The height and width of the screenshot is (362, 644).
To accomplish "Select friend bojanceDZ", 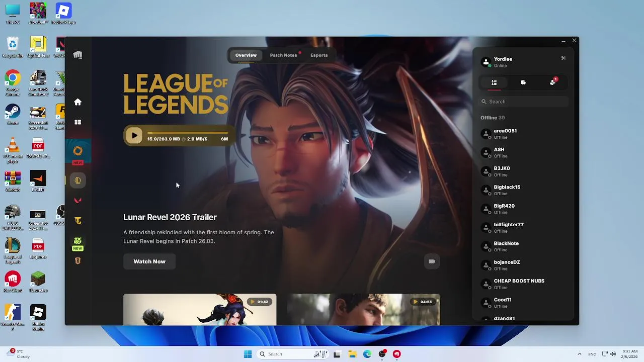I will tap(523, 265).
